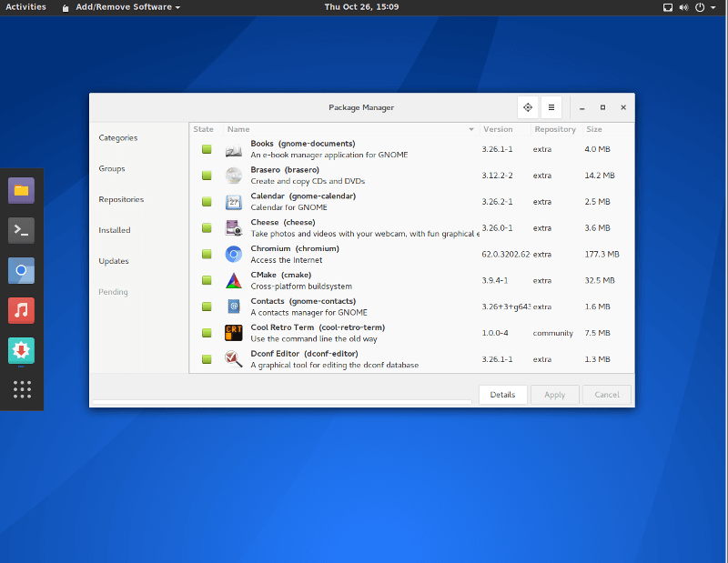728x563 pixels.
Task: Click the Contacts application icon
Action: click(x=233, y=306)
